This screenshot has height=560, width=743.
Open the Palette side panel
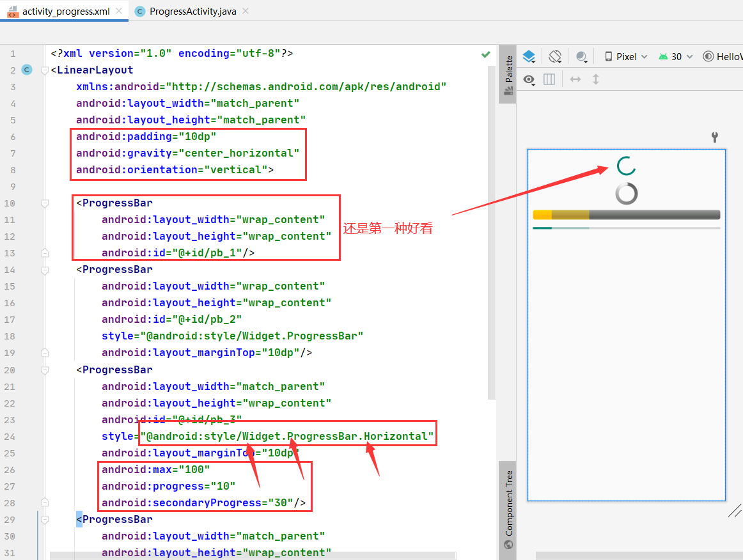[508, 75]
